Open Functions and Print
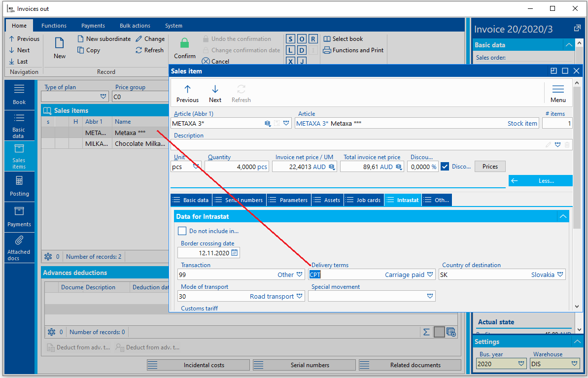The image size is (588, 378). click(x=353, y=50)
